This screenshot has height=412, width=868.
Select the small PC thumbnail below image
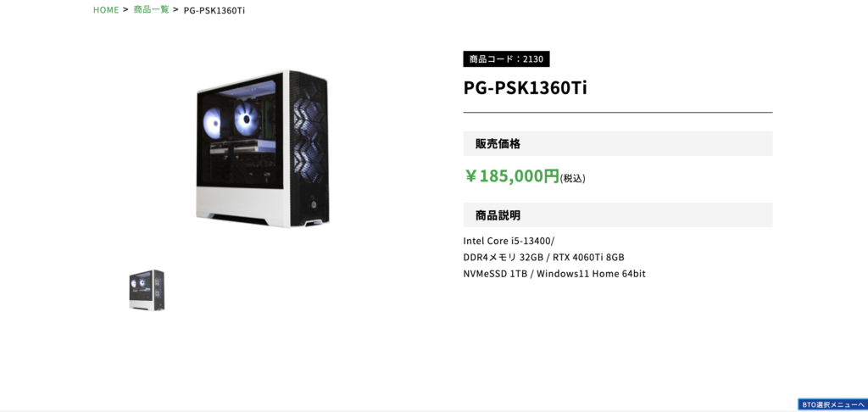point(147,290)
